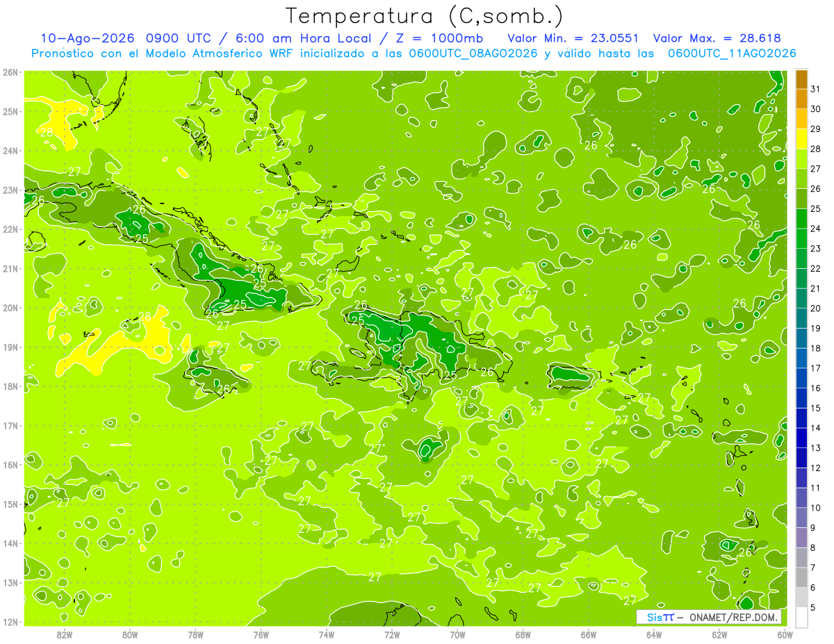Viewport: 834px width, 644px height.
Task: Click the color scale value 18
Action: pyautogui.click(x=816, y=348)
